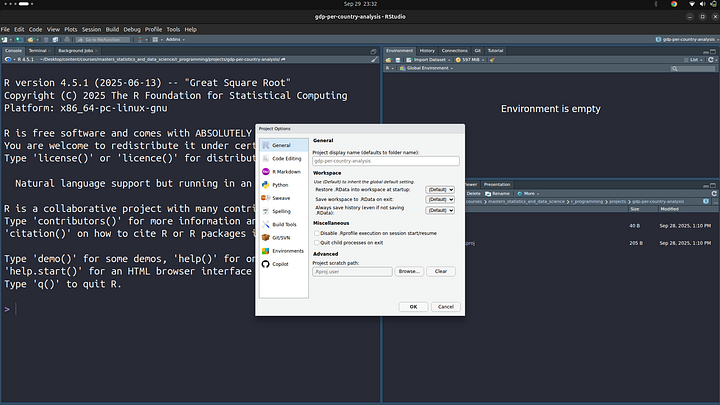The height and width of the screenshot is (405, 720).
Task: Click the clear environment broom icon
Action: tap(492, 60)
